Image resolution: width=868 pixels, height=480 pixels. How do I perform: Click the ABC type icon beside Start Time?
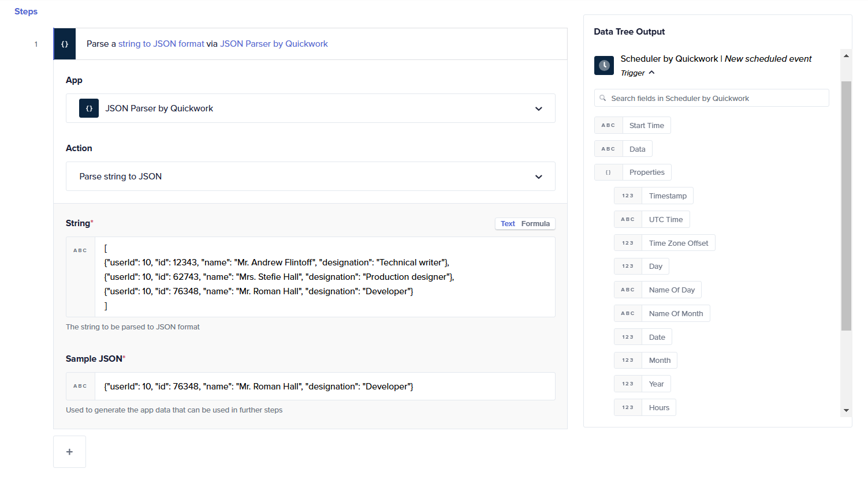pyautogui.click(x=608, y=125)
